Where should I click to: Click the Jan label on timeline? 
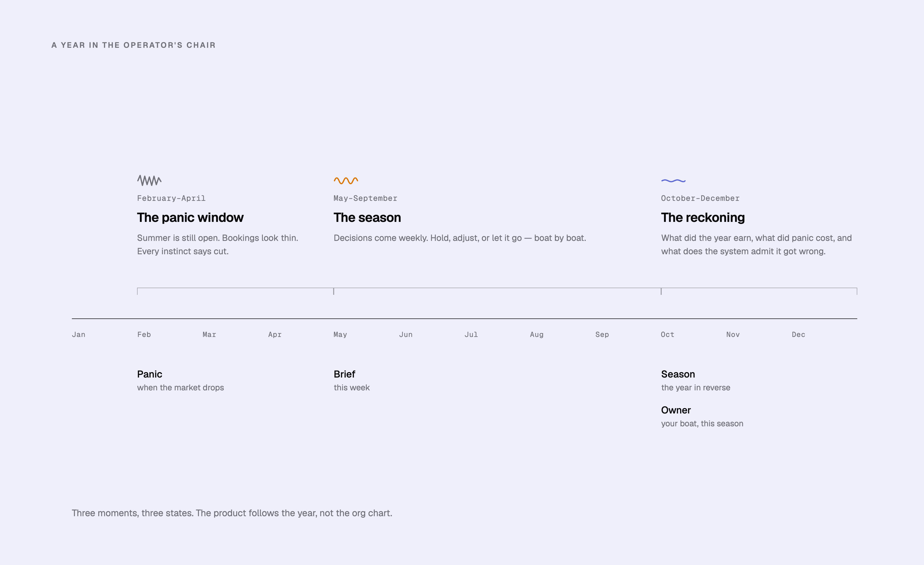coord(78,334)
